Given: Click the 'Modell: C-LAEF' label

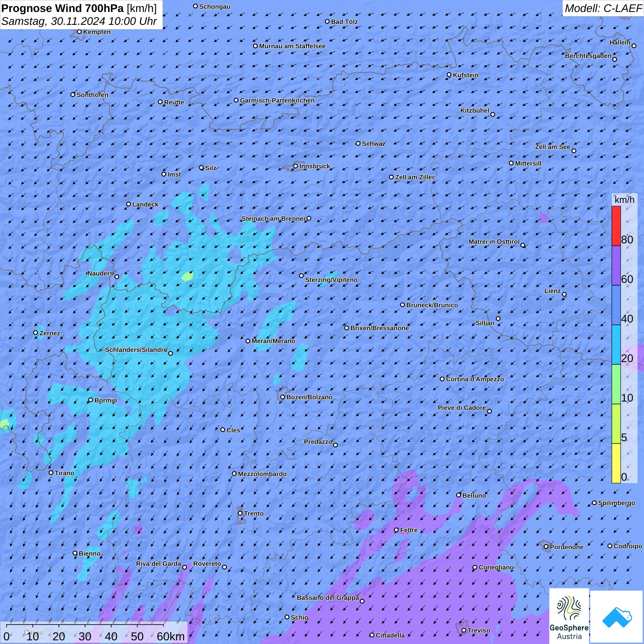Looking at the screenshot, I should tap(603, 8).
